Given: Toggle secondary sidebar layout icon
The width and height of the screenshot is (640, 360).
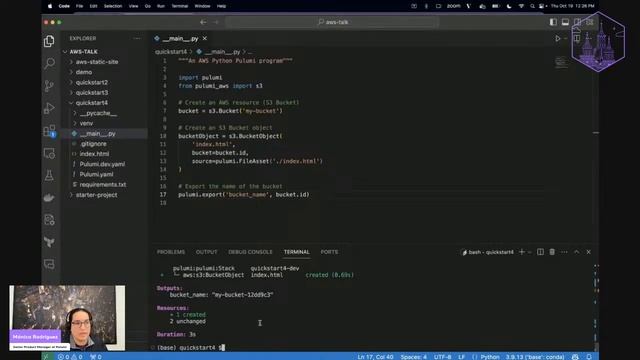Looking at the screenshot, I should [578, 22].
